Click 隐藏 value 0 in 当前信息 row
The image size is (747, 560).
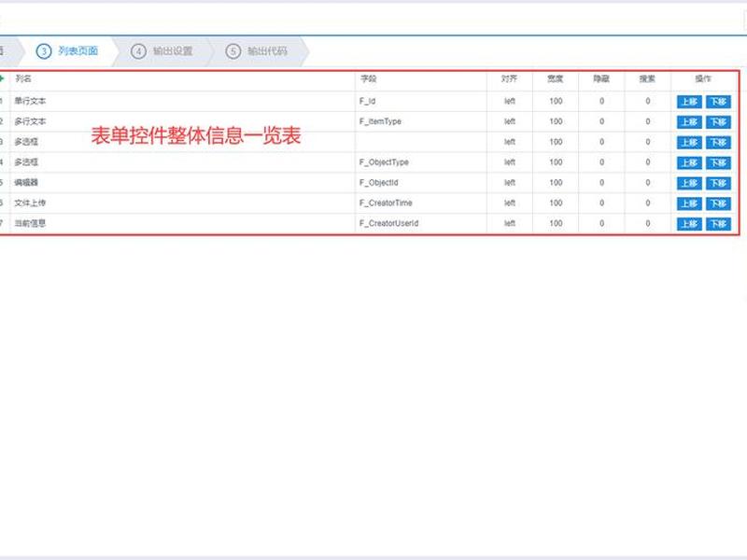601,223
